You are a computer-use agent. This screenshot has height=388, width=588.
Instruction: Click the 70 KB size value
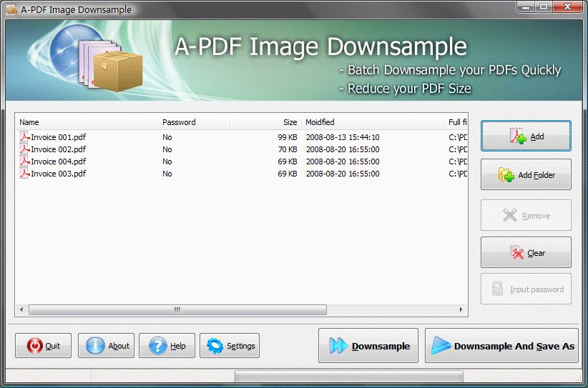(x=288, y=149)
